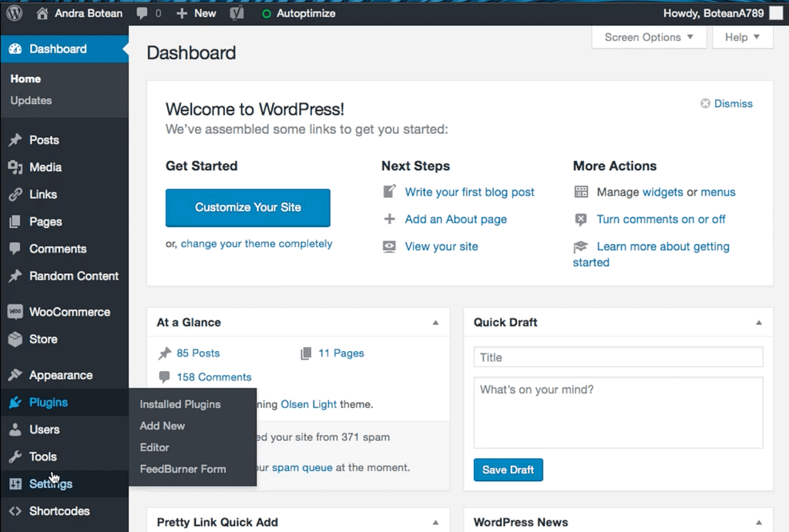Collapse the WordPress News panel
This screenshot has height=532, width=789.
(x=759, y=523)
